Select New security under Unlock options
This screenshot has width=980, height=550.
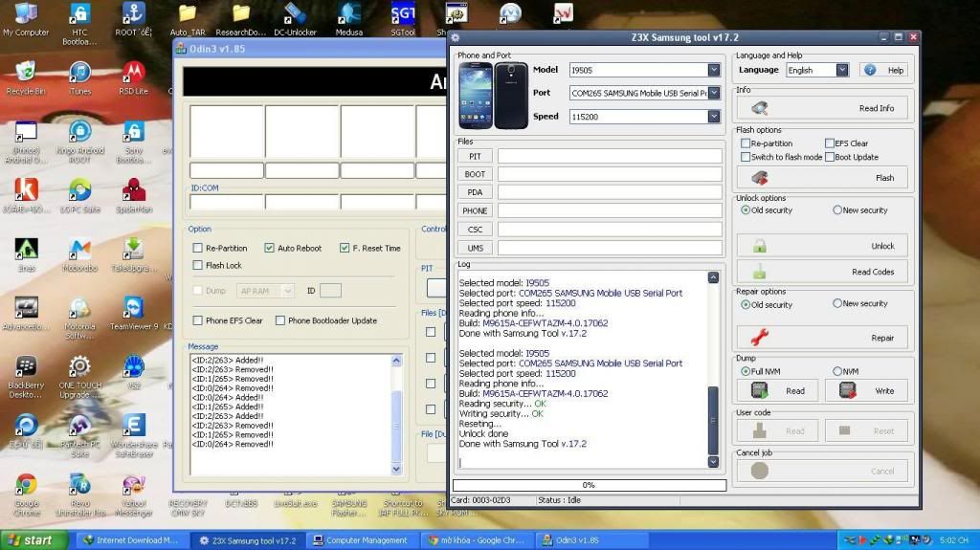(x=836, y=210)
